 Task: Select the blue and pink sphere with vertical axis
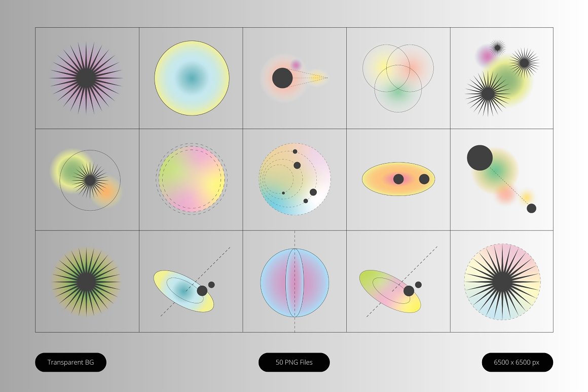coord(295,282)
